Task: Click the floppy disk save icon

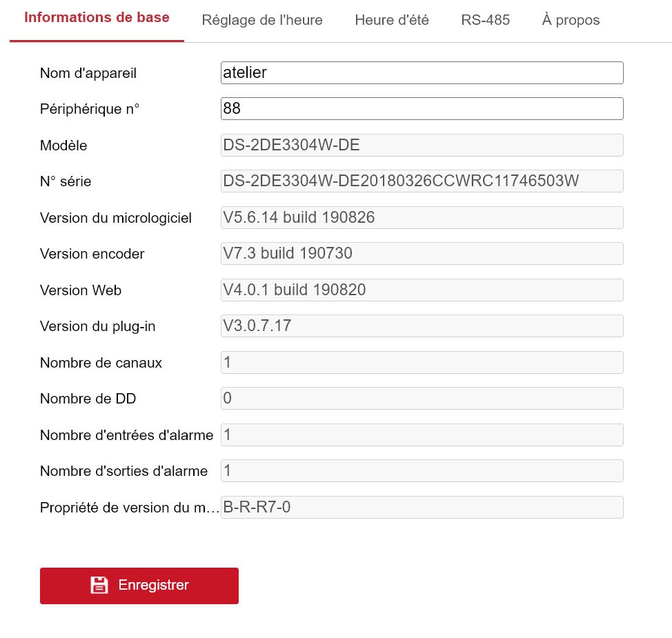Action: (99, 585)
